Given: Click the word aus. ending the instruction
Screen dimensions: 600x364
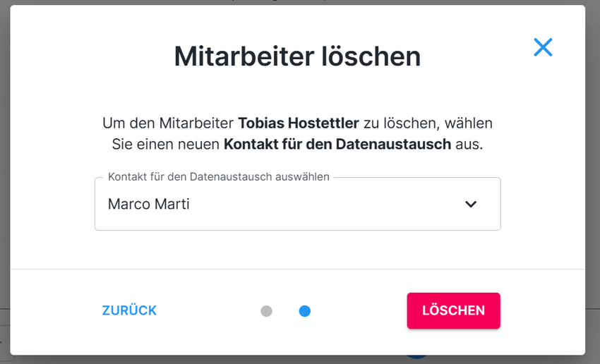Looking at the screenshot, I should (469, 145).
